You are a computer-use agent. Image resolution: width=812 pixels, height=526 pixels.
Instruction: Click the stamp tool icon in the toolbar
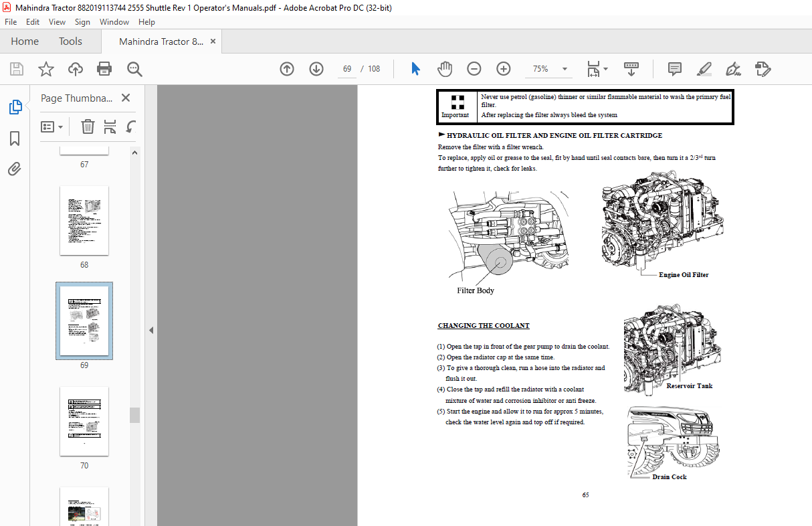click(763, 69)
